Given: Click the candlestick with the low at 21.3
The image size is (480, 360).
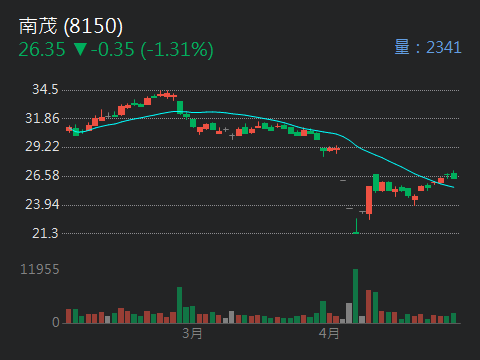Looking at the screenshot, I should click(x=356, y=226).
